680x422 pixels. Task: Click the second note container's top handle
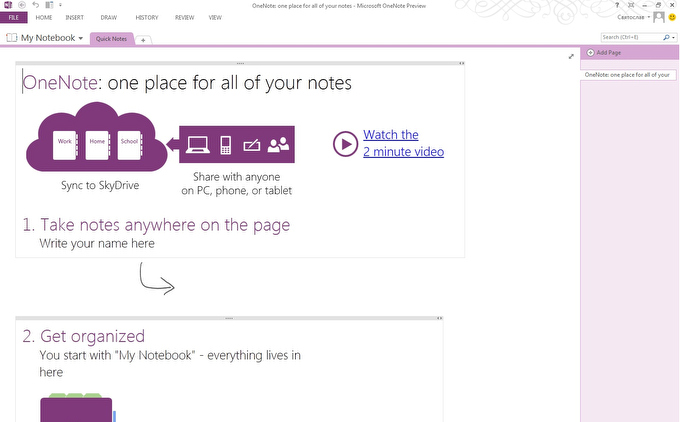229,318
